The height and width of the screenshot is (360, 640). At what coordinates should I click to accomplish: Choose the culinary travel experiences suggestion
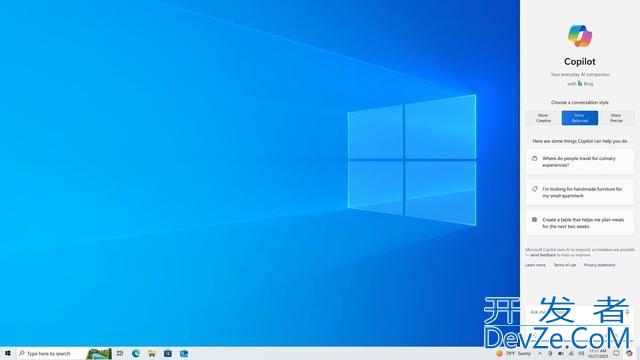(x=580, y=162)
